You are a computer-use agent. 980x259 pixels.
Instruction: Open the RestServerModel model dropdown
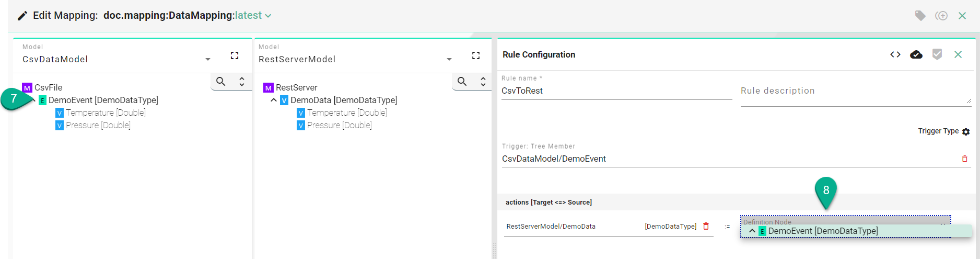pyautogui.click(x=449, y=60)
